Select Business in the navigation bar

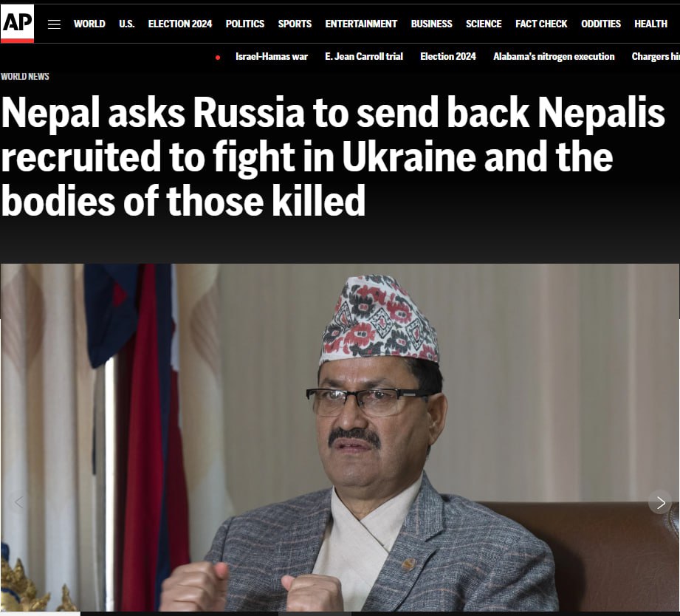point(431,24)
